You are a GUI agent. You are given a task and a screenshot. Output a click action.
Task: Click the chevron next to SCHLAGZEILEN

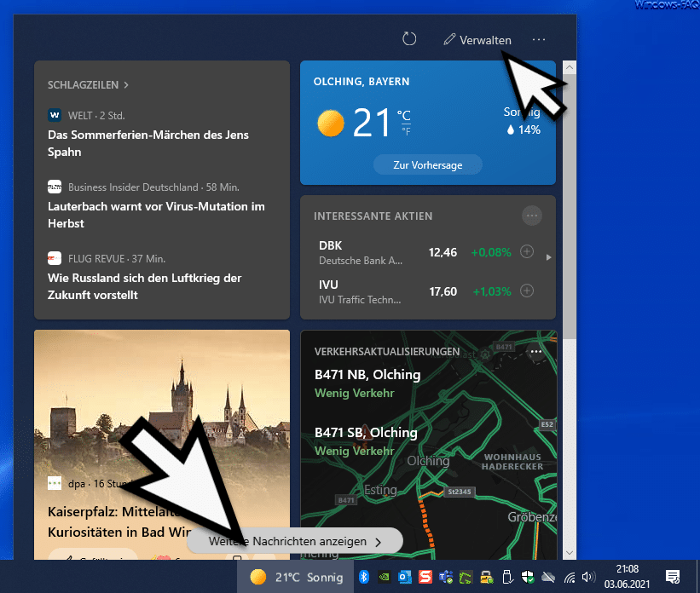coord(126,85)
